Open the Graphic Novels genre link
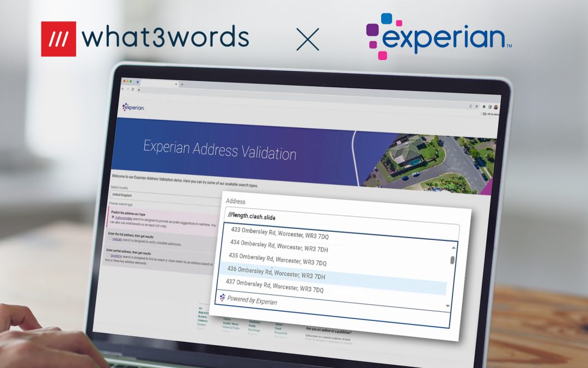 coord(231,323)
